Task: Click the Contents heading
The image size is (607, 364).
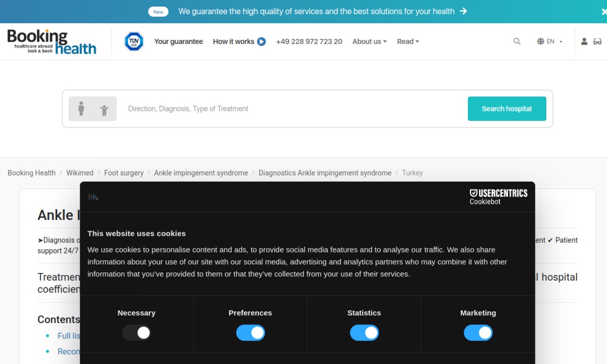Action: tap(59, 319)
